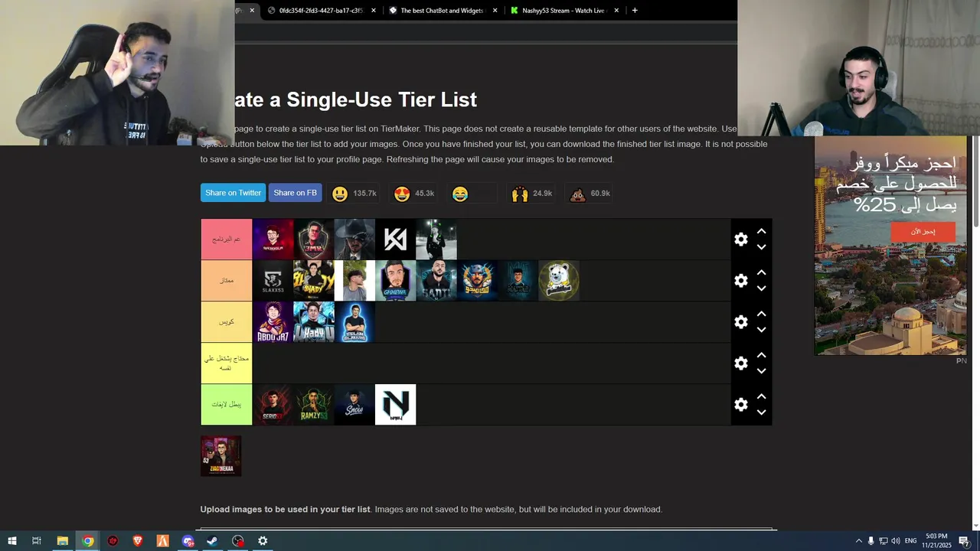The width and height of the screenshot is (980, 551).
Task: Select the SHADY avatar image
Action: pyautogui.click(x=314, y=281)
